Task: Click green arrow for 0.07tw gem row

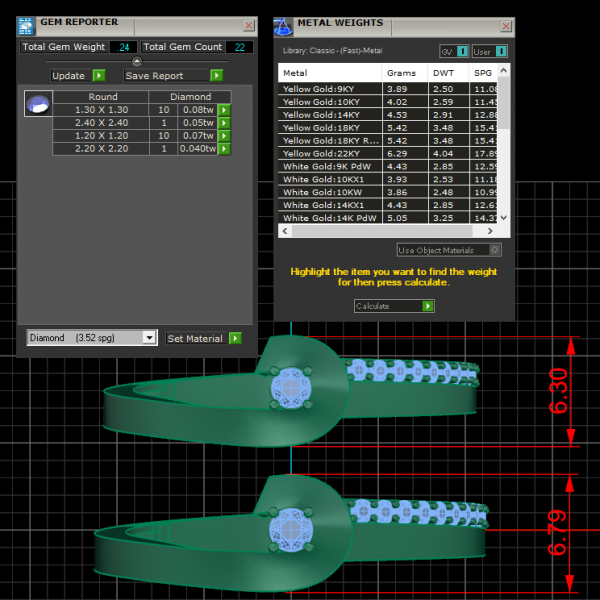Action: pos(225,135)
